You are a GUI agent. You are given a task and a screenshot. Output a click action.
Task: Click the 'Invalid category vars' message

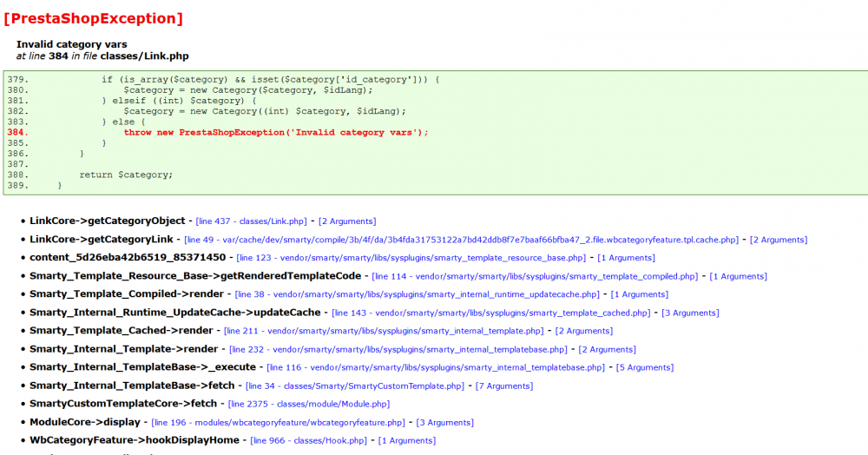71,44
